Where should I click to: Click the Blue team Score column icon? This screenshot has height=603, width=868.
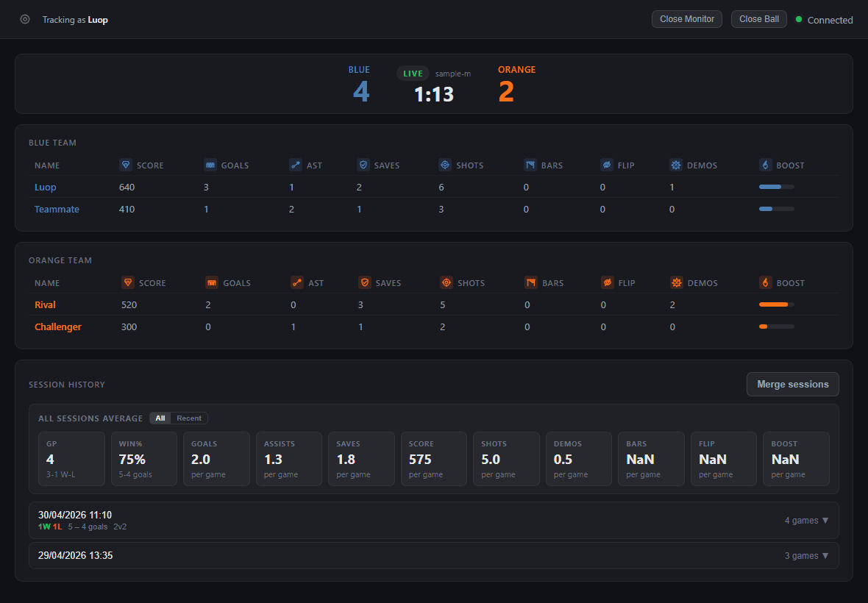(x=126, y=165)
